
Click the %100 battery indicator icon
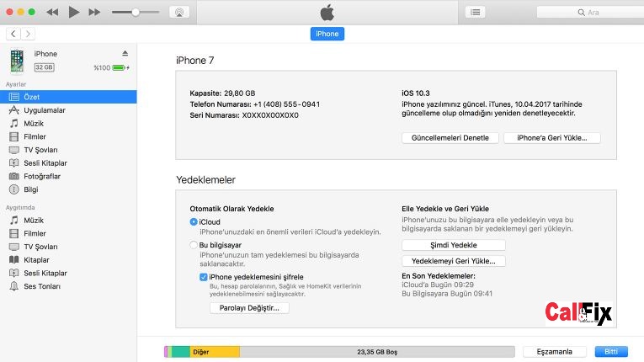point(120,67)
